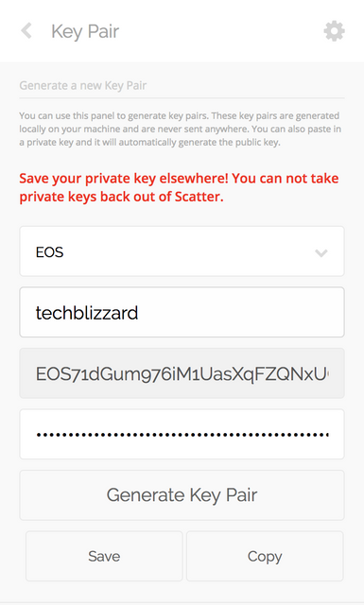Click the Generate Key Pair button
The width and height of the screenshot is (364, 605).
(182, 495)
